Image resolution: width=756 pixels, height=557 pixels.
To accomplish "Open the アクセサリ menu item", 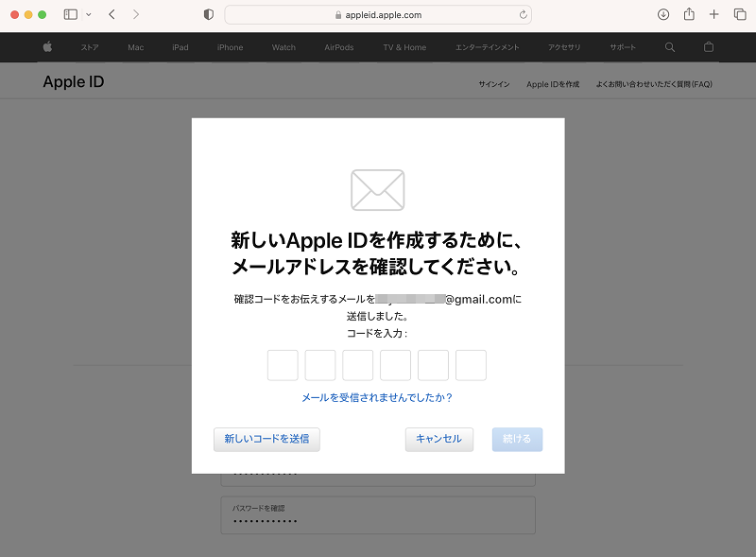I will [564, 47].
